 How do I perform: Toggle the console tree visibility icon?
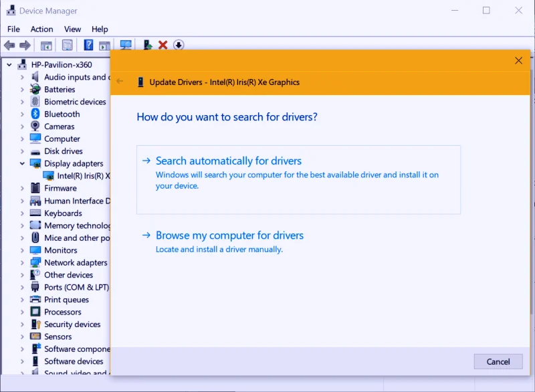coord(46,45)
